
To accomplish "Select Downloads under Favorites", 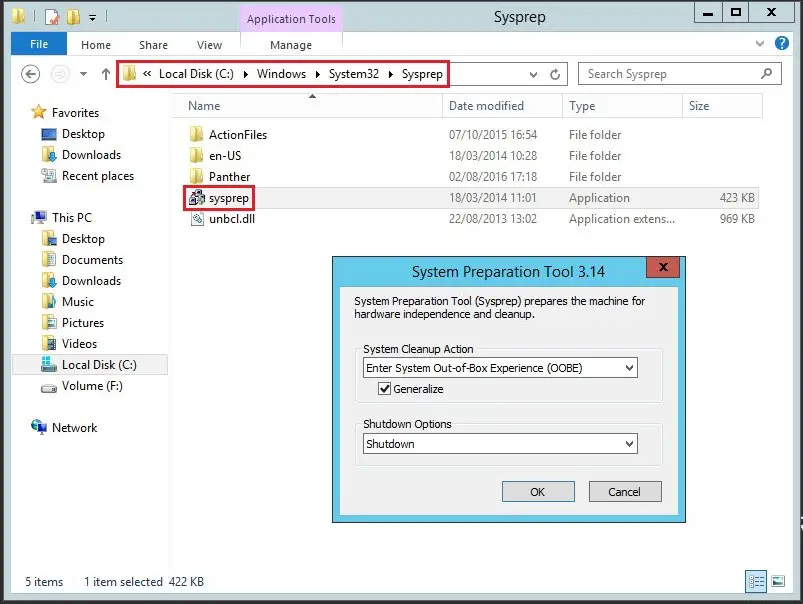I will coord(91,155).
